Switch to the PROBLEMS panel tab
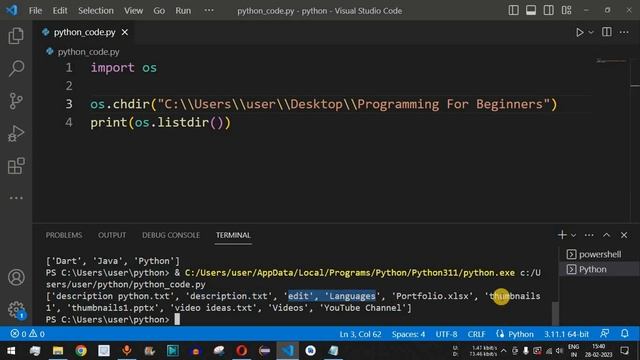 coord(64,235)
